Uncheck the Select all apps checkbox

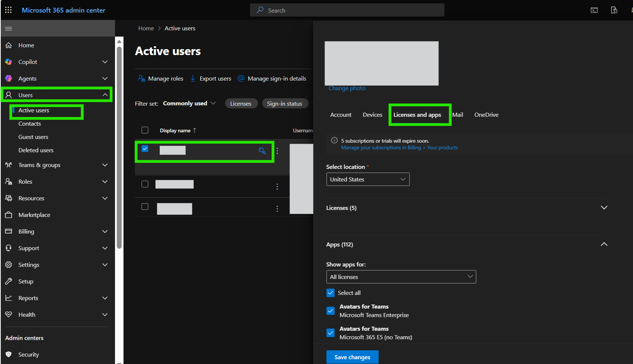pos(331,293)
